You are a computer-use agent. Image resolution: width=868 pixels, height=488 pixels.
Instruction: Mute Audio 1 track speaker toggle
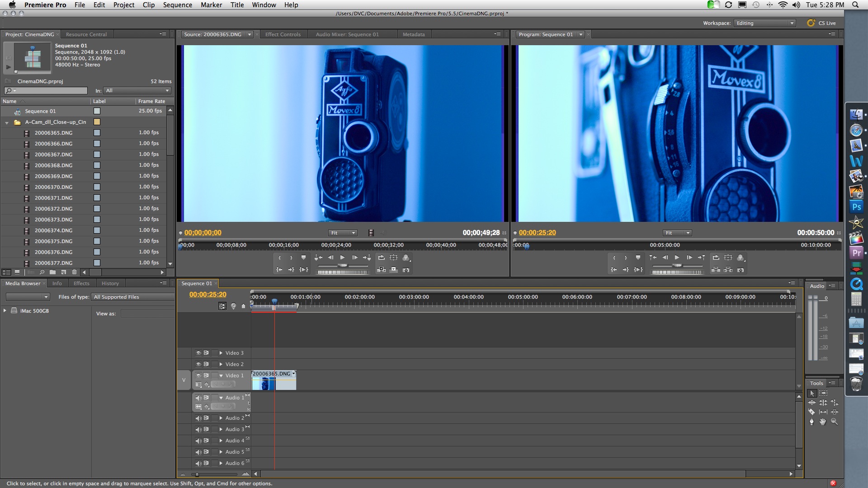coord(198,398)
